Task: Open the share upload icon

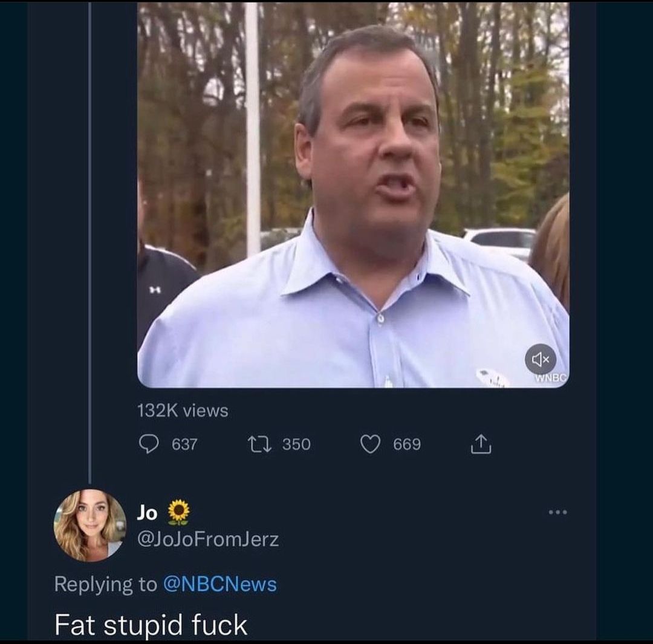Action: click(x=481, y=444)
